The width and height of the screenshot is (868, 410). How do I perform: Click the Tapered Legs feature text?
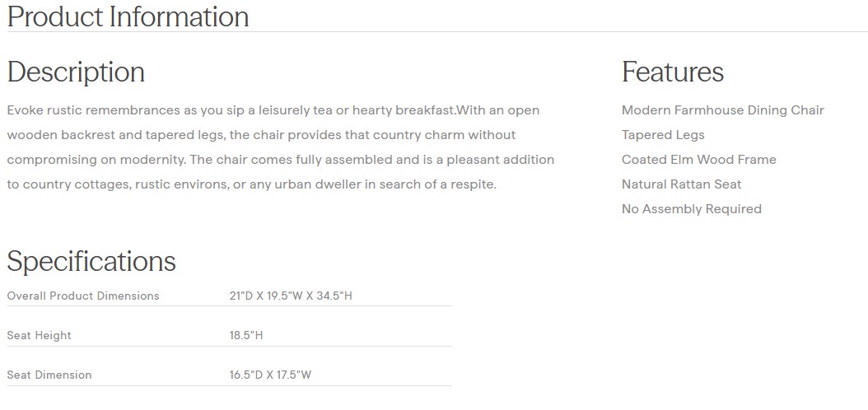click(663, 135)
